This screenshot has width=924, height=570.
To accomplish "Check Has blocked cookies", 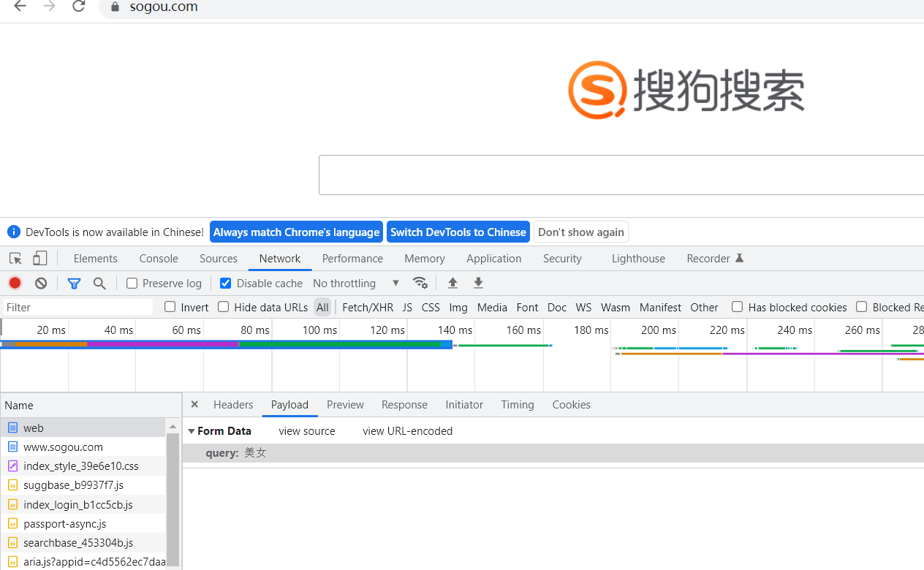I will point(737,307).
